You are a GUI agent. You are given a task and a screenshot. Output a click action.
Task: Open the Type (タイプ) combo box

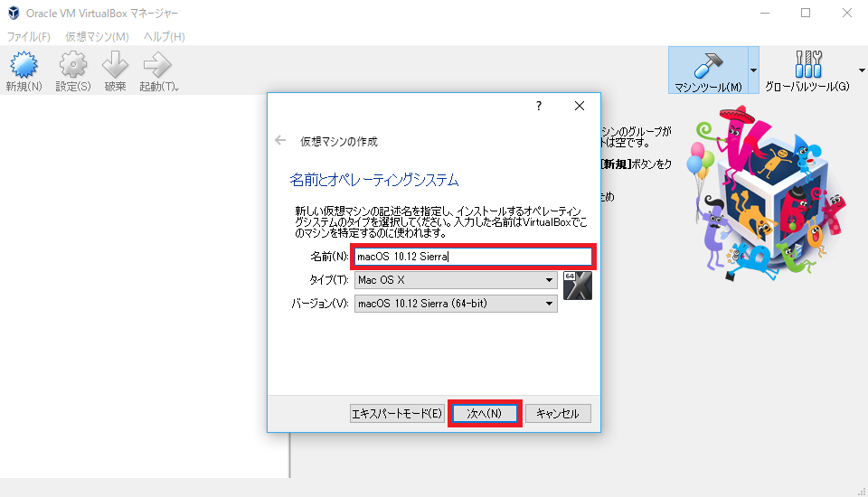point(456,280)
